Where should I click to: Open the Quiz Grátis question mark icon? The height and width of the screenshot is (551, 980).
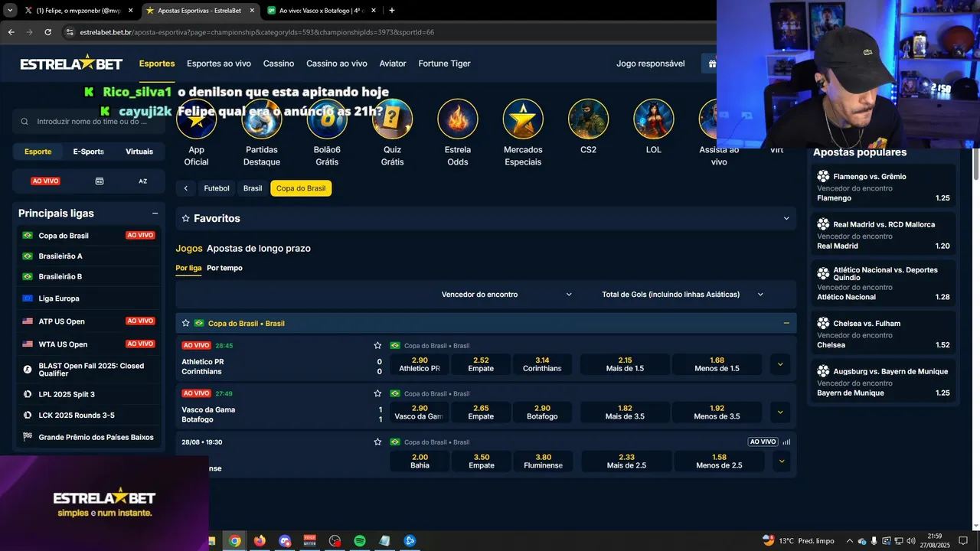coord(392,119)
